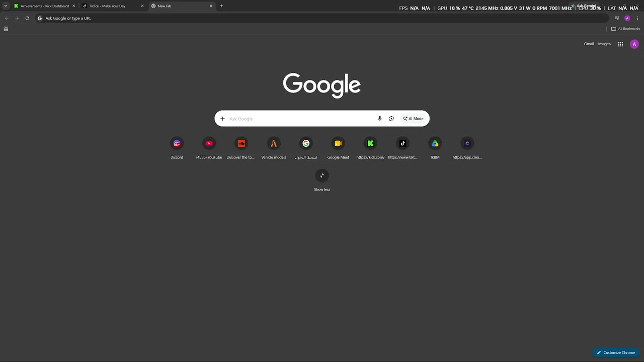Switch to TikTok - Make Your Day tab
644x362 pixels.
pos(112,6)
